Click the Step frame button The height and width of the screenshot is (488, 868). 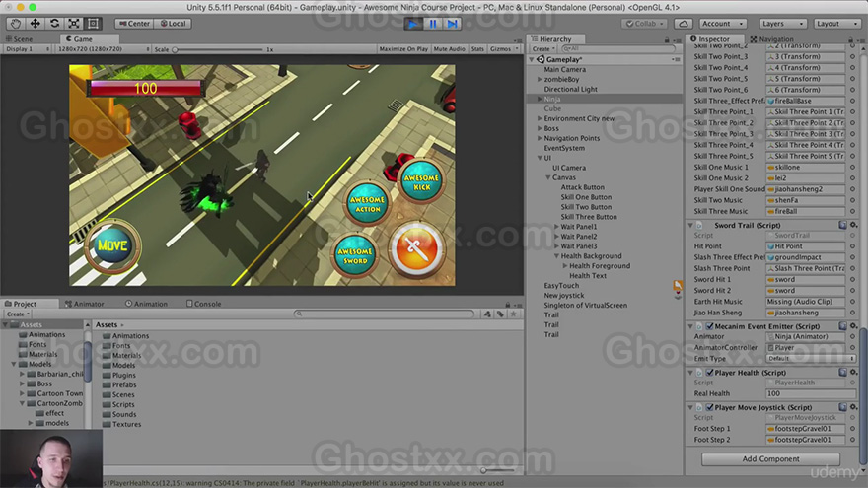[x=453, y=24]
